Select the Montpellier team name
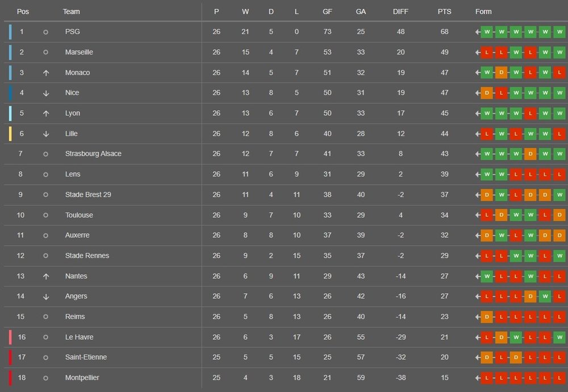568x392 pixels. 82,377
